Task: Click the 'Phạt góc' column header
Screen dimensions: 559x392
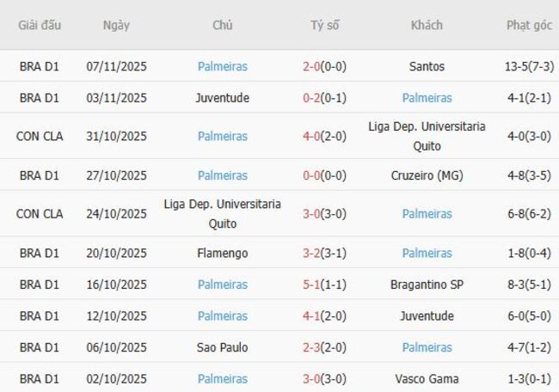Action: click(x=529, y=25)
